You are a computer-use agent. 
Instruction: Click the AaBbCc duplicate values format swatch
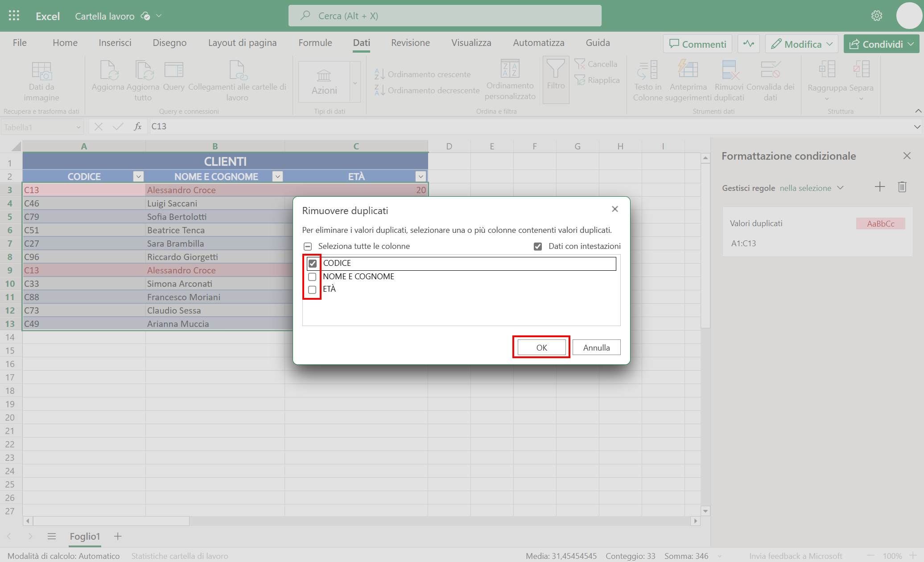point(880,223)
